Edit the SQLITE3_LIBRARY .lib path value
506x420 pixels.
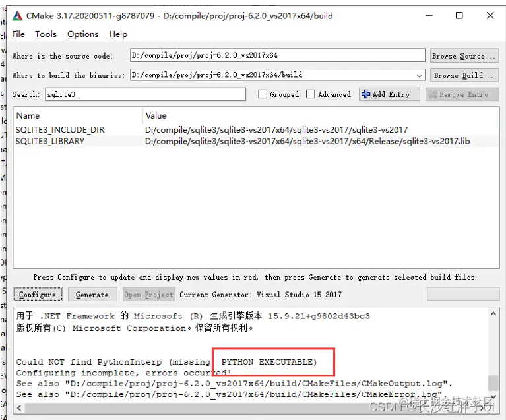pos(307,141)
